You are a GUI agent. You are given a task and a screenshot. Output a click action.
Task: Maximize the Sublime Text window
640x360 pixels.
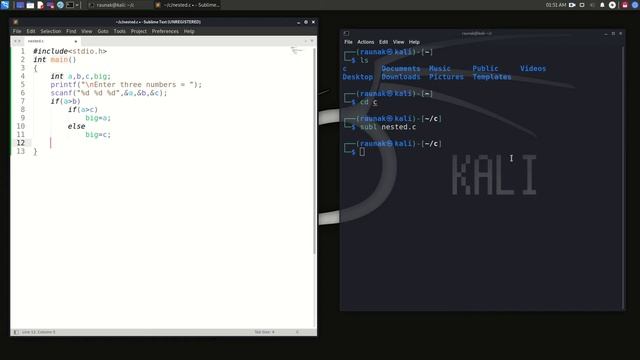[x=306, y=22]
